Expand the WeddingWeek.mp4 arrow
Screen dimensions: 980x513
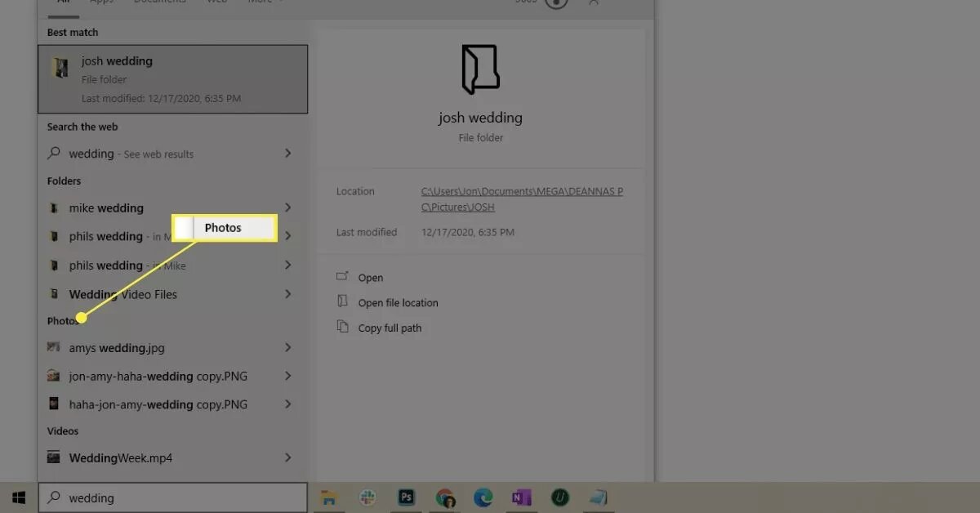pyautogui.click(x=288, y=457)
